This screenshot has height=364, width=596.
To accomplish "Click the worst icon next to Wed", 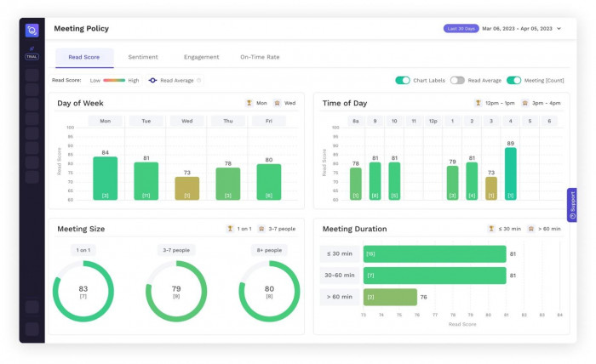I will (x=277, y=103).
